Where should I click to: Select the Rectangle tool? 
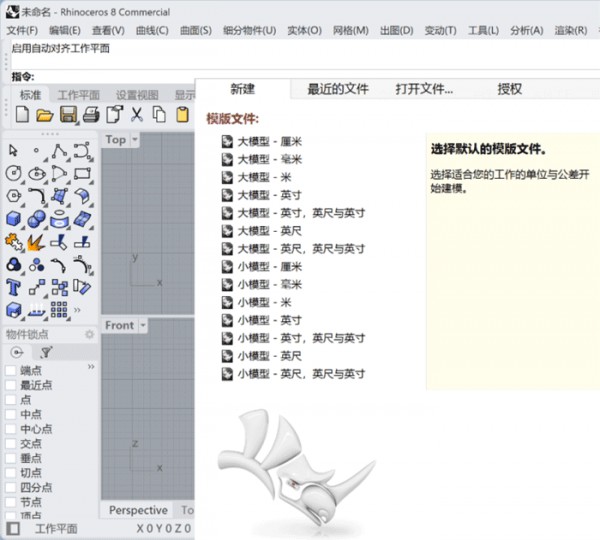(82, 173)
